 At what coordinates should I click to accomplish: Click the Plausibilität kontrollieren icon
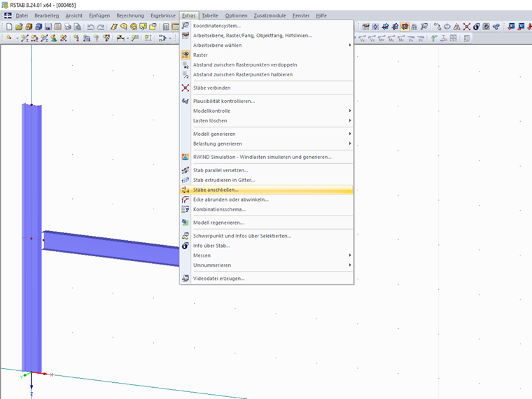pos(185,101)
